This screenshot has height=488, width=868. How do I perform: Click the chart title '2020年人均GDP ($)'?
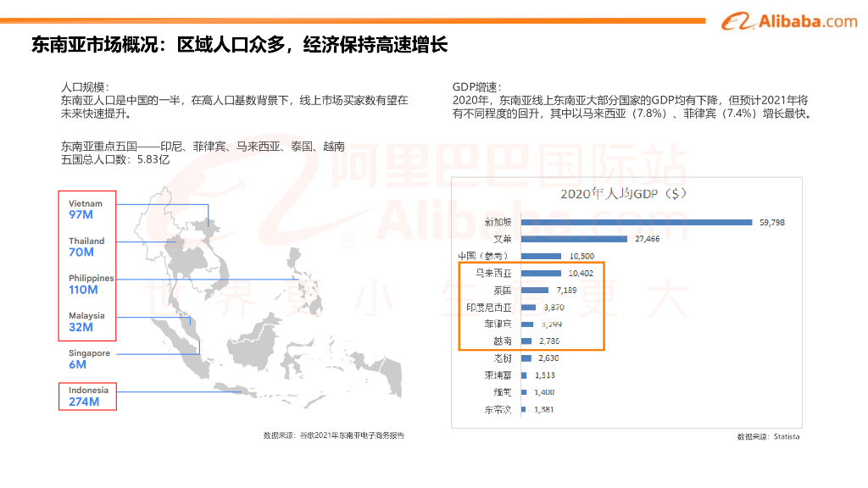623,194
